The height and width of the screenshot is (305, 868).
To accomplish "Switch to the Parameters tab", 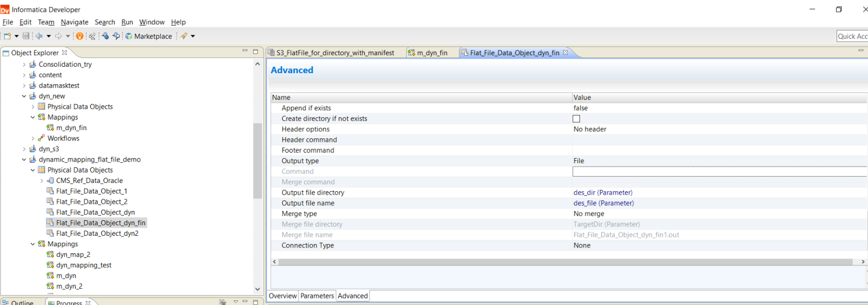I will click(317, 296).
